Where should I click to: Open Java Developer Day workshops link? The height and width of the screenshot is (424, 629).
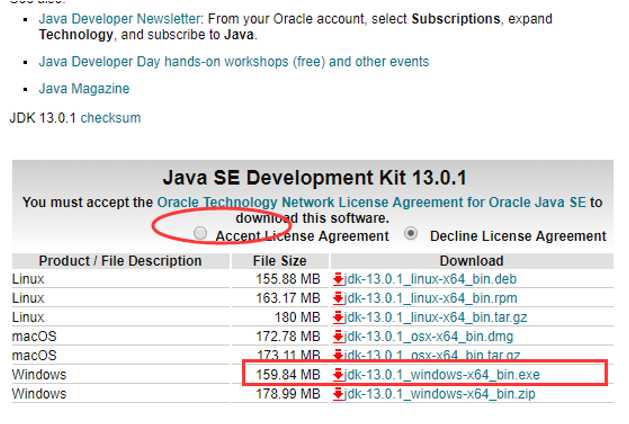click(x=234, y=62)
